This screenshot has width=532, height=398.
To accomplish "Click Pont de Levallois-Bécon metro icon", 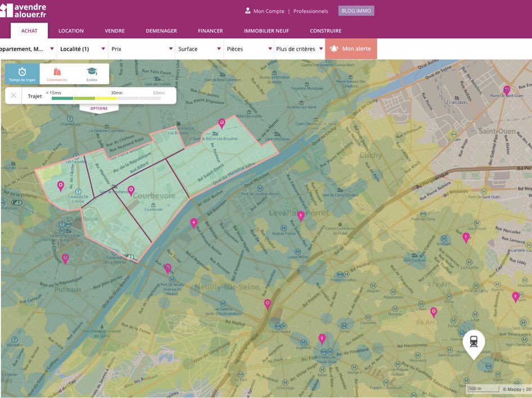I will 260,188.
